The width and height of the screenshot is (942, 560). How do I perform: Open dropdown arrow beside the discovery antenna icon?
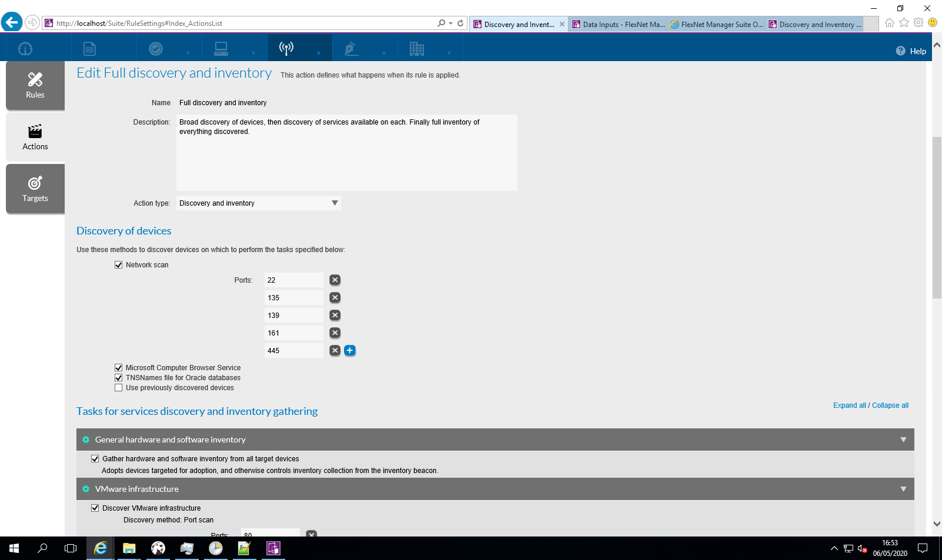pyautogui.click(x=319, y=53)
